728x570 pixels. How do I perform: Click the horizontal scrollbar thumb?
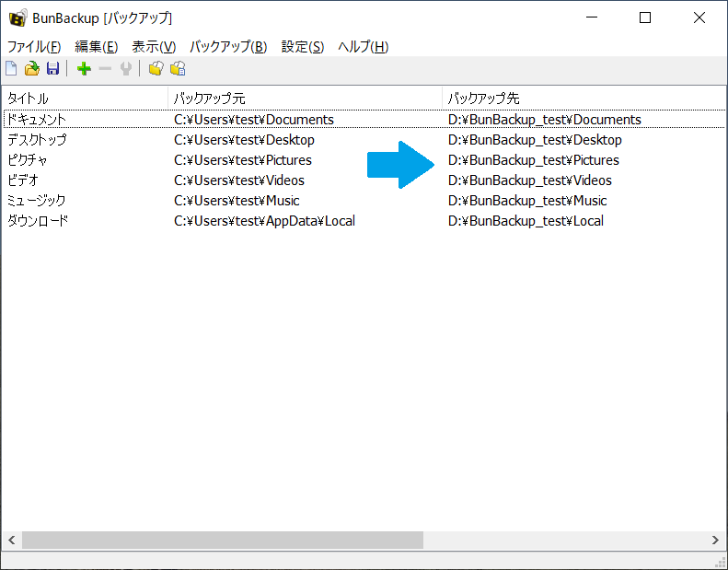tap(223, 540)
